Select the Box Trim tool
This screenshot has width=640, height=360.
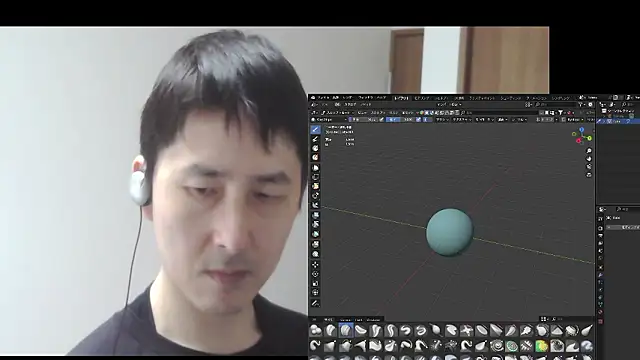click(315, 196)
